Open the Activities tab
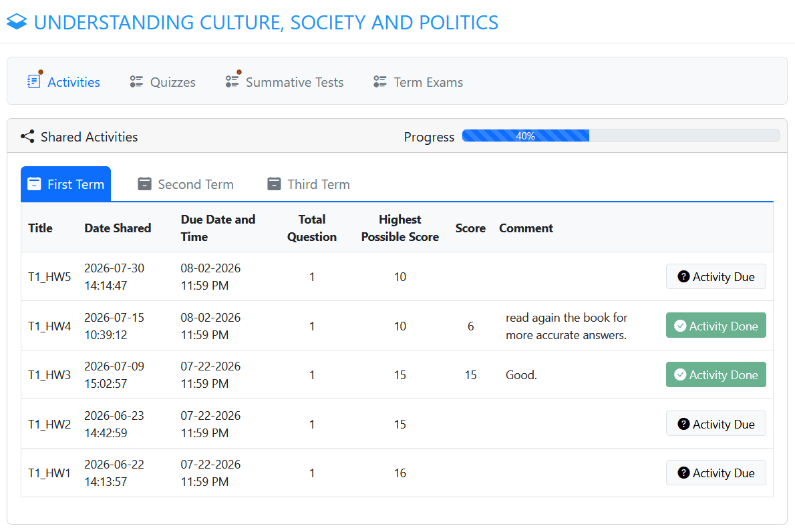 pyautogui.click(x=64, y=81)
